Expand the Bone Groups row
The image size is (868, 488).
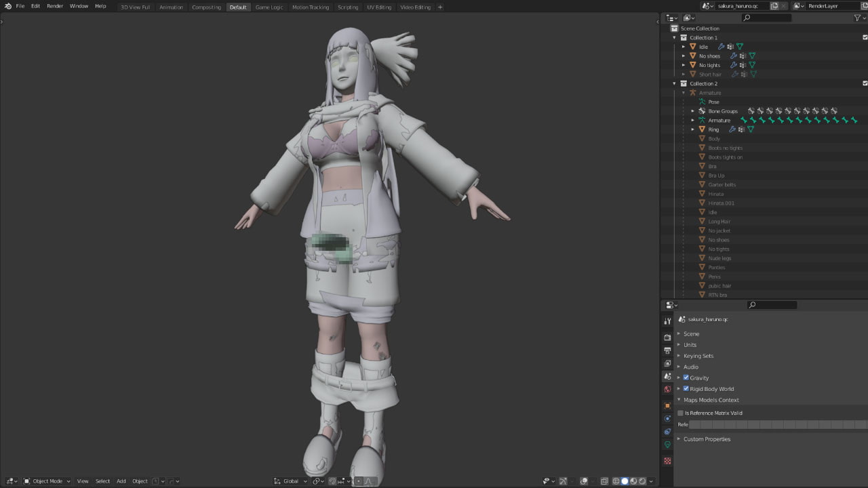click(693, 111)
